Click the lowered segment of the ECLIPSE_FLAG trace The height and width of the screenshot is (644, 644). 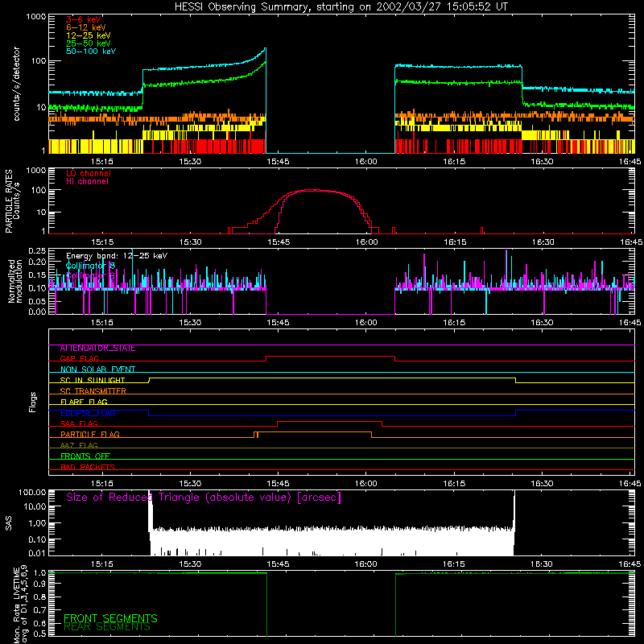click(x=332, y=415)
